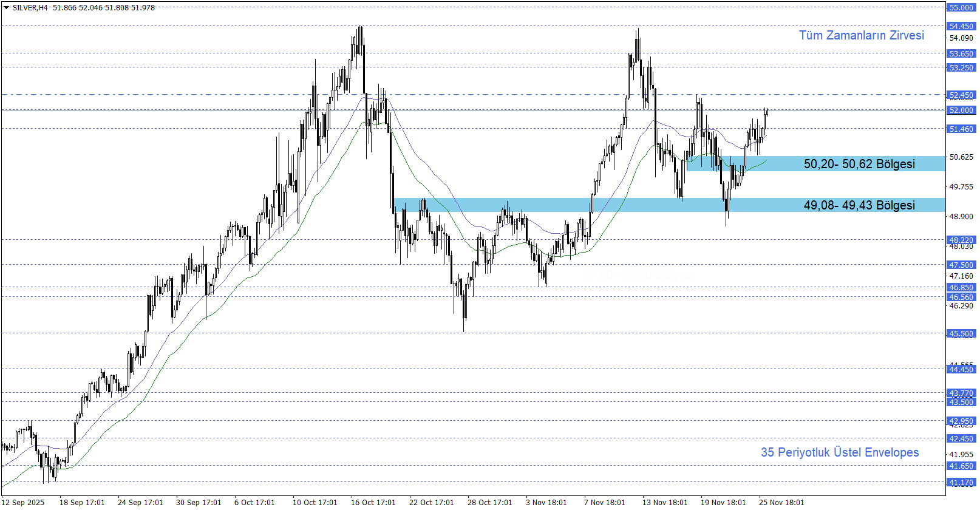980x510 pixels.
Task: Click the 48.220 price level tag
Action: [961, 240]
